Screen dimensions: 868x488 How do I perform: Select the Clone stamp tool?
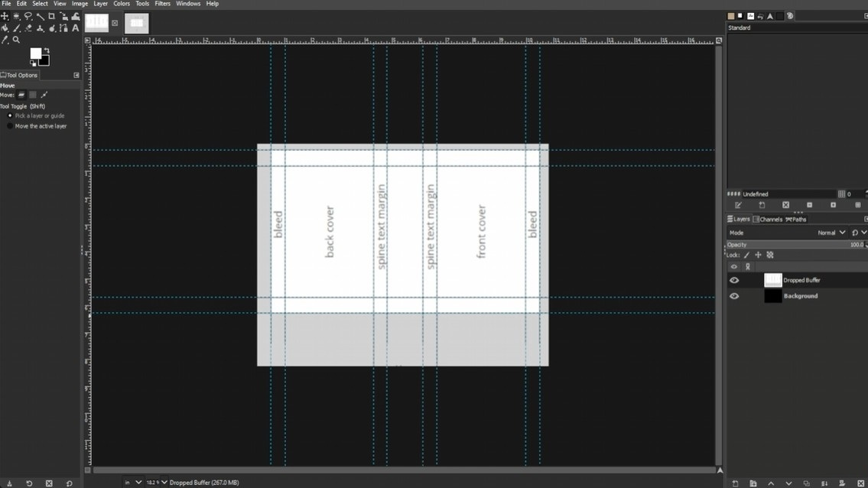(x=40, y=28)
